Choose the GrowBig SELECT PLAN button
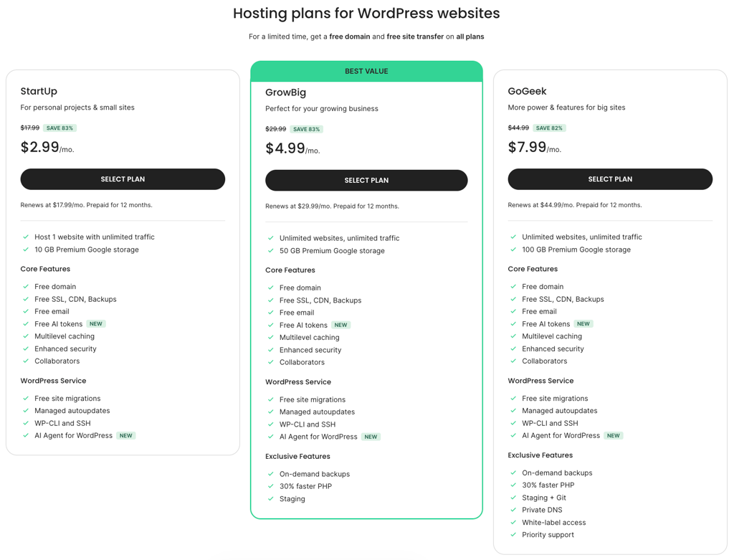This screenshot has height=560, width=734. 366,180
